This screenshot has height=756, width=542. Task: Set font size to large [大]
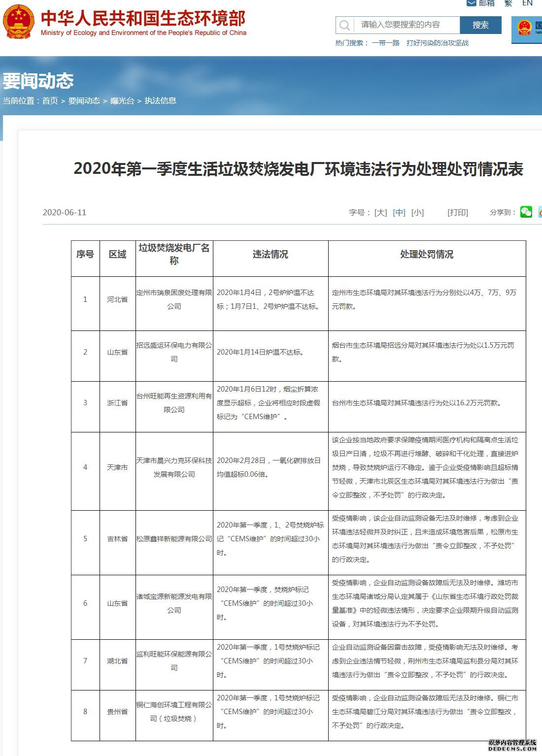380,212
